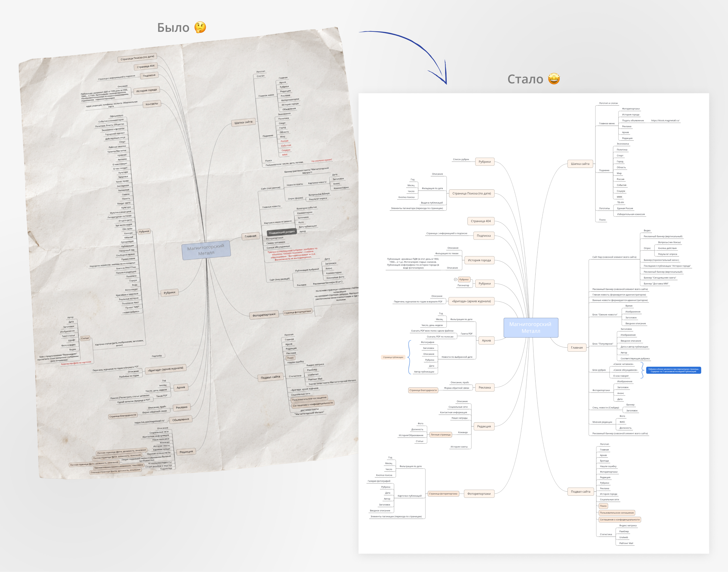Open the https://kiosk.magmetall.ru/ link
The width and height of the screenshot is (728, 572).
665,121
